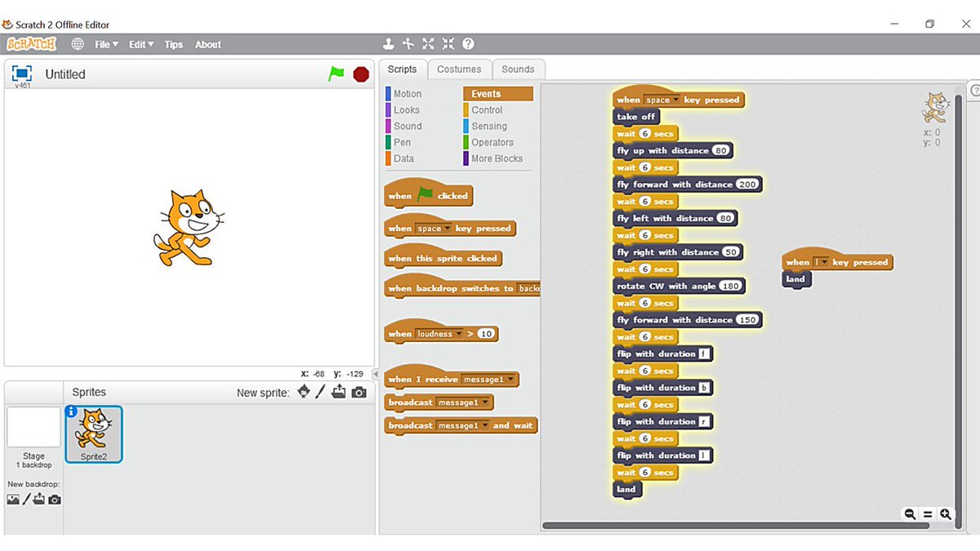Select the duplicate stamp tool
980x551 pixels.
click(x=388, y=43)
